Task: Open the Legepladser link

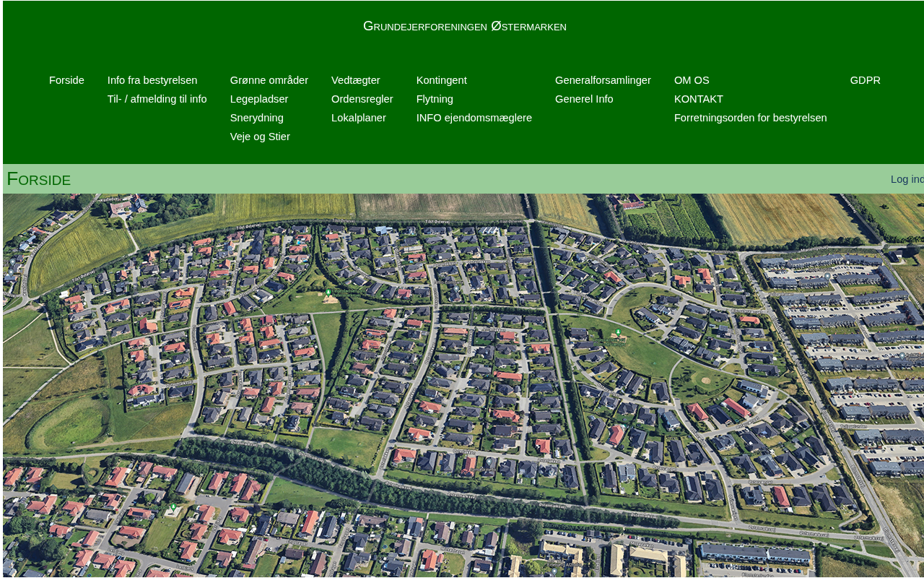Action: 258,99
